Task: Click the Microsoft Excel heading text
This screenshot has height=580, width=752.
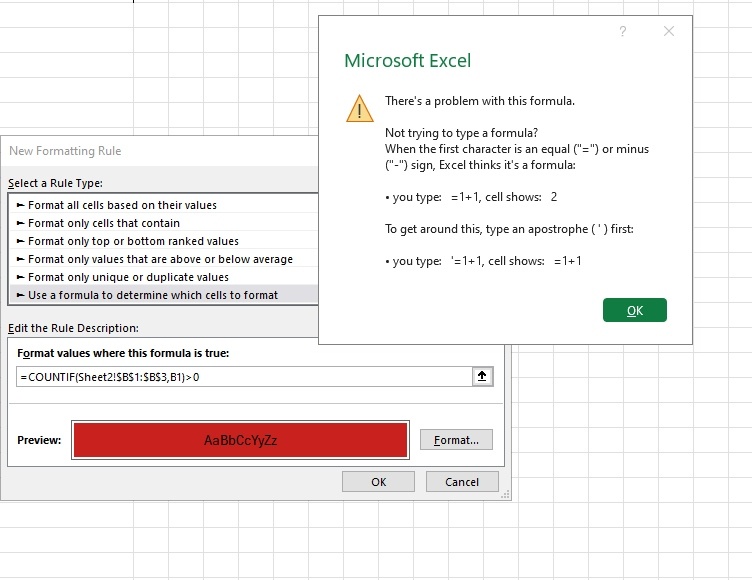Action: pyautogui.click(x=408, y=61)
